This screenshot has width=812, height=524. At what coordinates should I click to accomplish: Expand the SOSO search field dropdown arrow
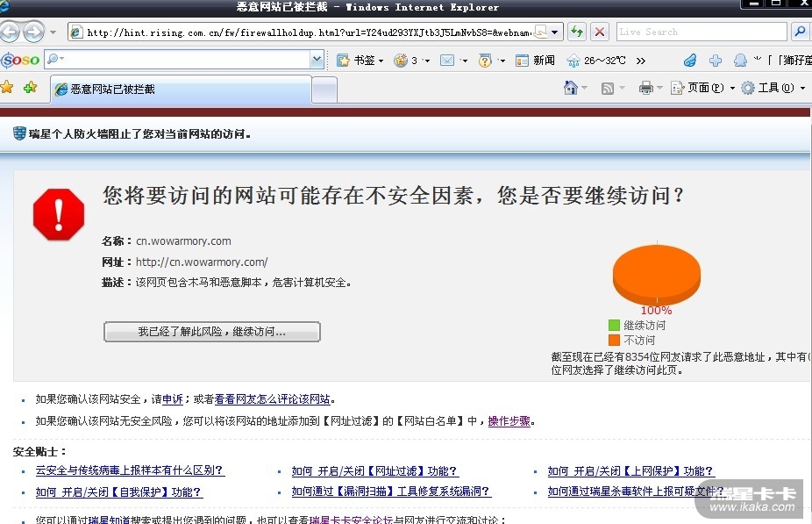pos(317,60)
